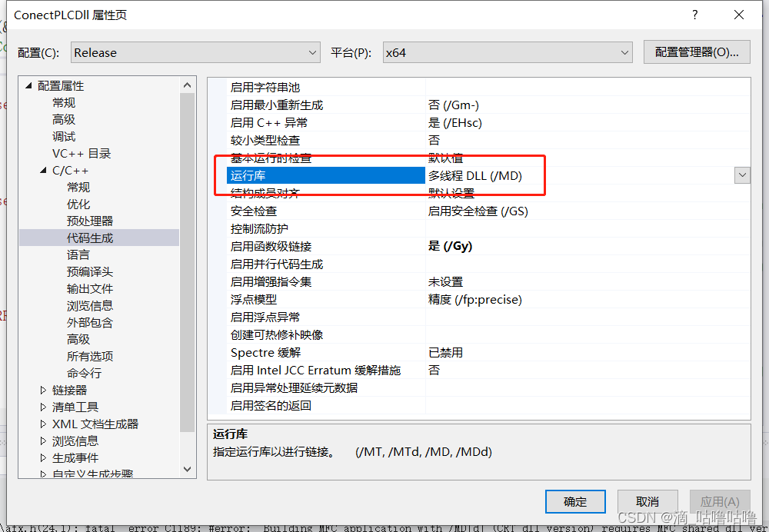Click the 精度 (/fp:precise) value
Viewport: 769px width, 532px height.
pyautogui.click(x=474, y=300)
